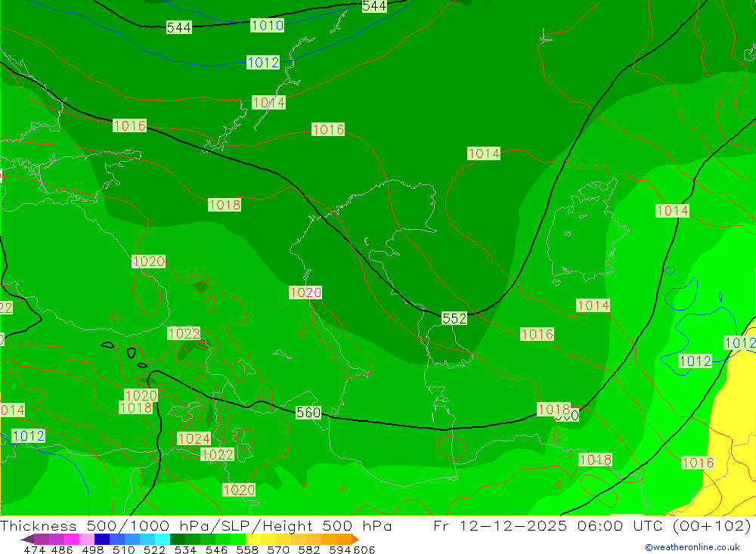
Task: Click the 1022 label directly below 1024
Action: (217, 454)
